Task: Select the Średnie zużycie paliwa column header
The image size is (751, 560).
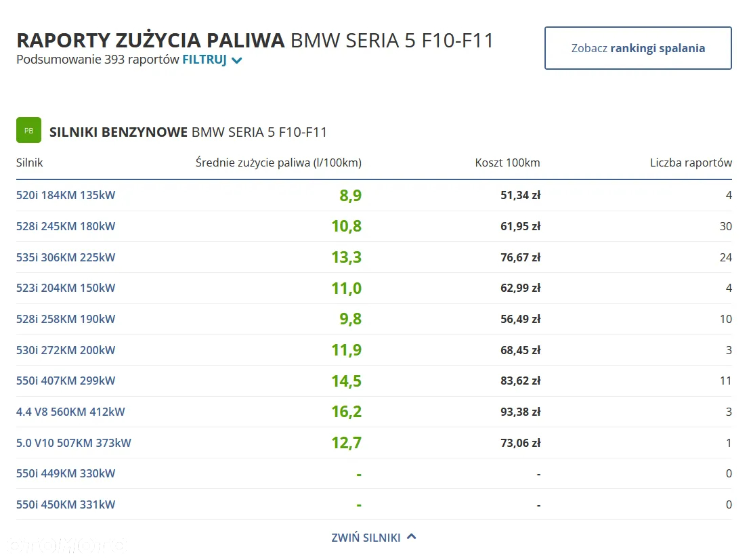Action: coord(278,163)
